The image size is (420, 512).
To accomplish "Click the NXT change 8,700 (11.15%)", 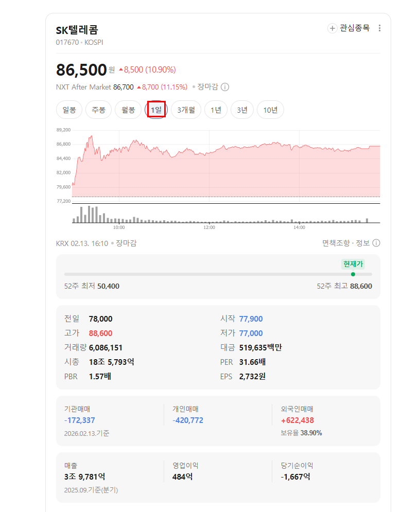I will coord(162,87).
